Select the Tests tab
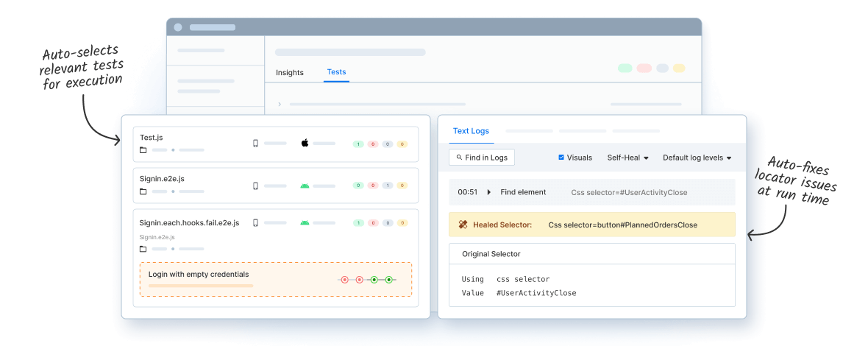 click(337, 72)
